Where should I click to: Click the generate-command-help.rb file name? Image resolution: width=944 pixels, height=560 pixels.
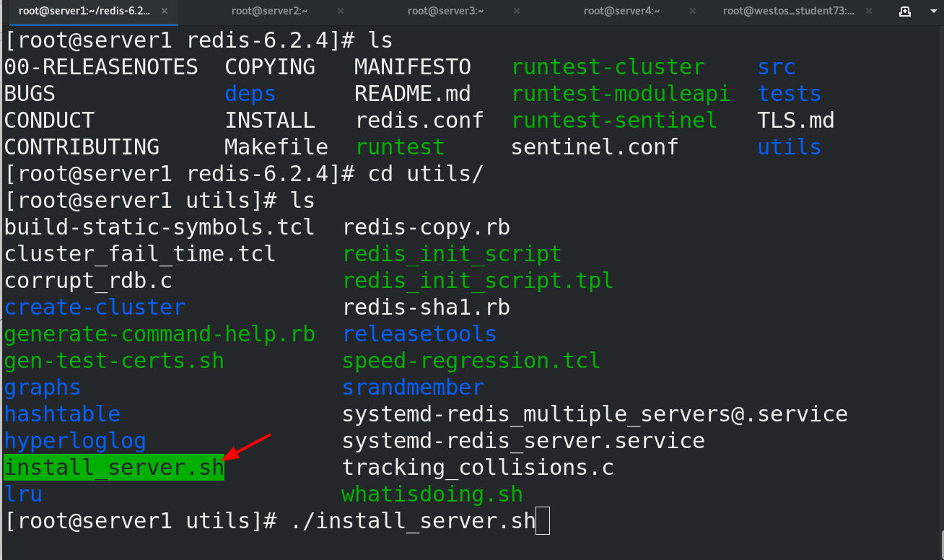(159, 334)
